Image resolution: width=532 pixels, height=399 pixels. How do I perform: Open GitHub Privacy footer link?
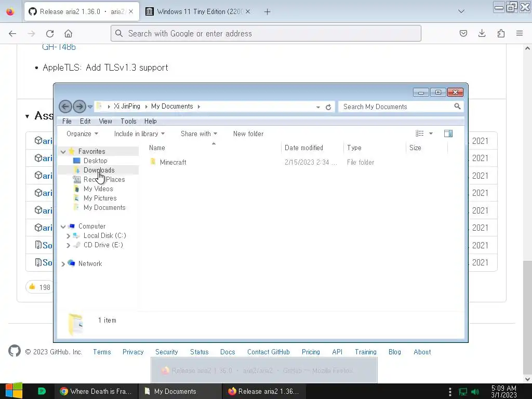[x=133, y=352]
